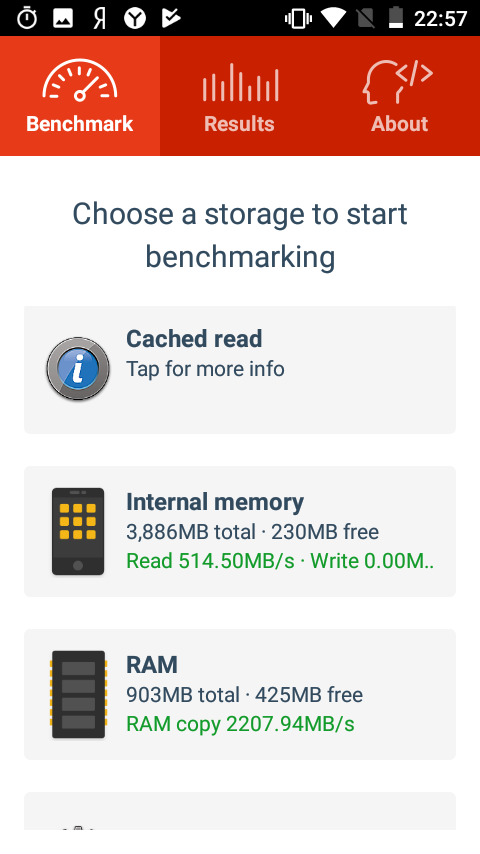
Task: Switch to the Results tab
Action: coord(240,96)
